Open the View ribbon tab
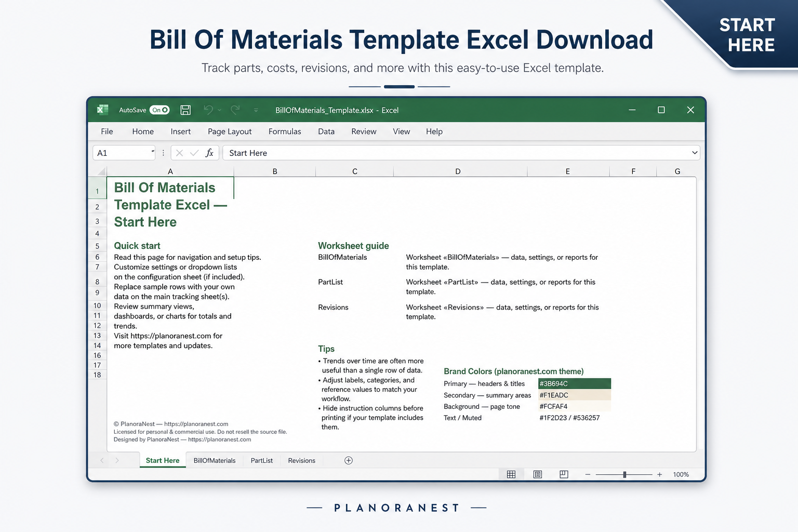 tap(402, 131)
